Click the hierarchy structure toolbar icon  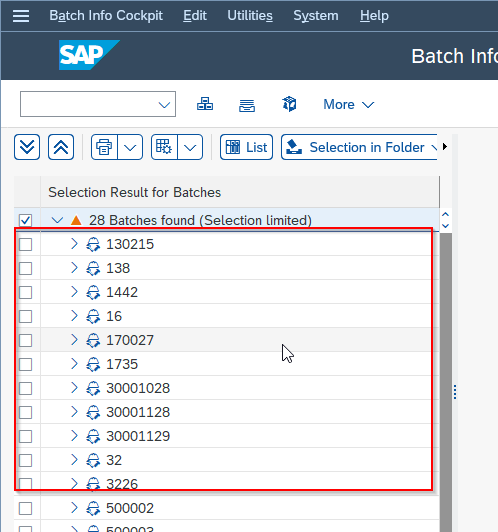(205, 104)
